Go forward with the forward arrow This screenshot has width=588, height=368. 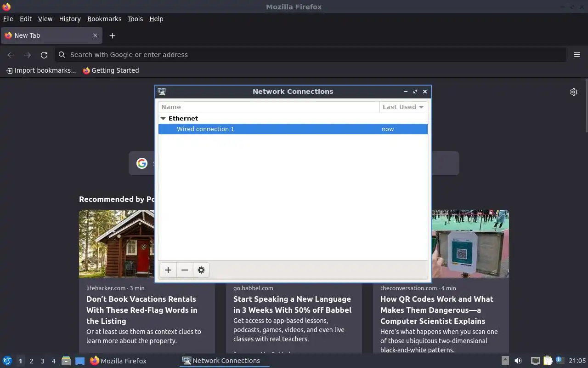click(28, 55)
